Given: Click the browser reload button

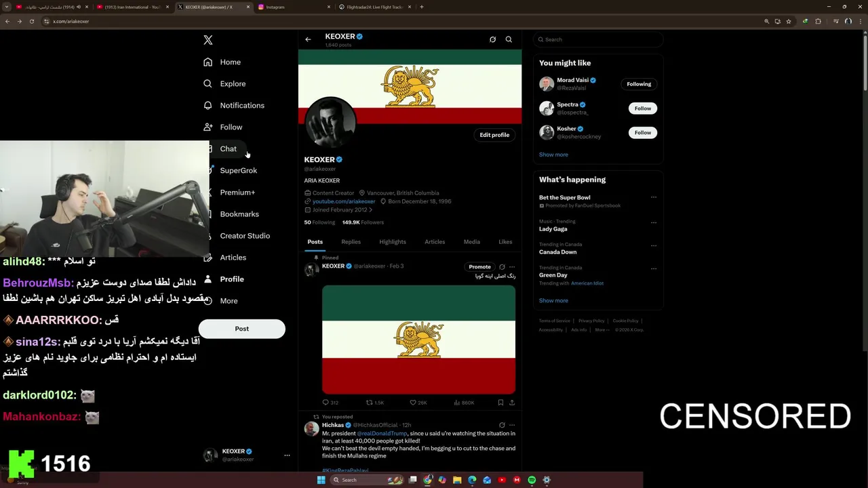Looking at the screenshot, I should click(31, 21).
